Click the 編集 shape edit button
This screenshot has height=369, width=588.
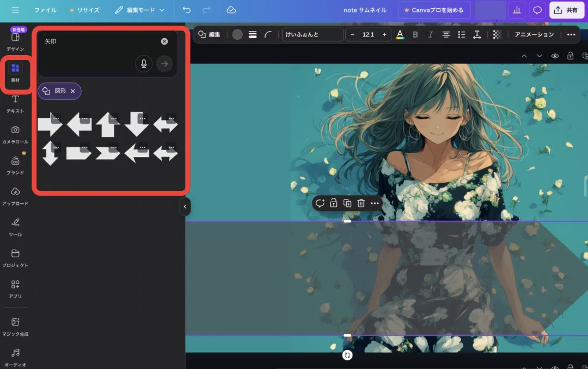[x=209, y=34]
